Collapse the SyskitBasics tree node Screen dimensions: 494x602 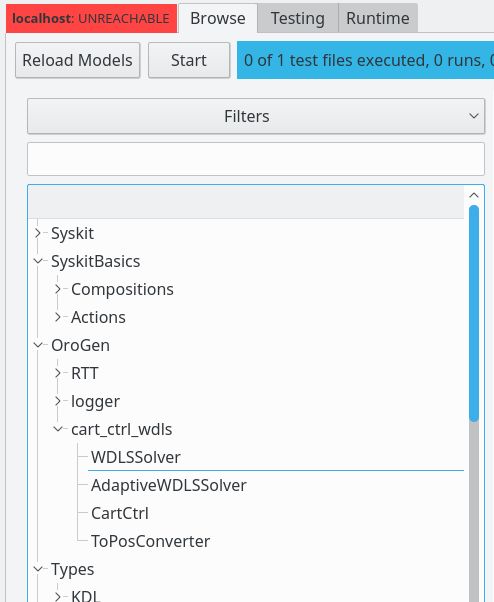[x=38, y=261]
